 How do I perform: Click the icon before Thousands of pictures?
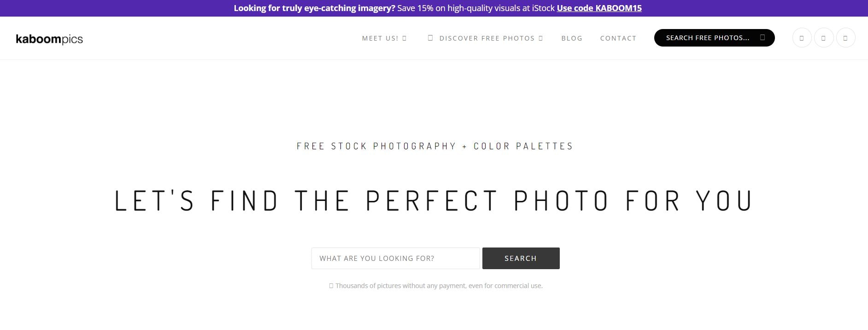(331, 286)
